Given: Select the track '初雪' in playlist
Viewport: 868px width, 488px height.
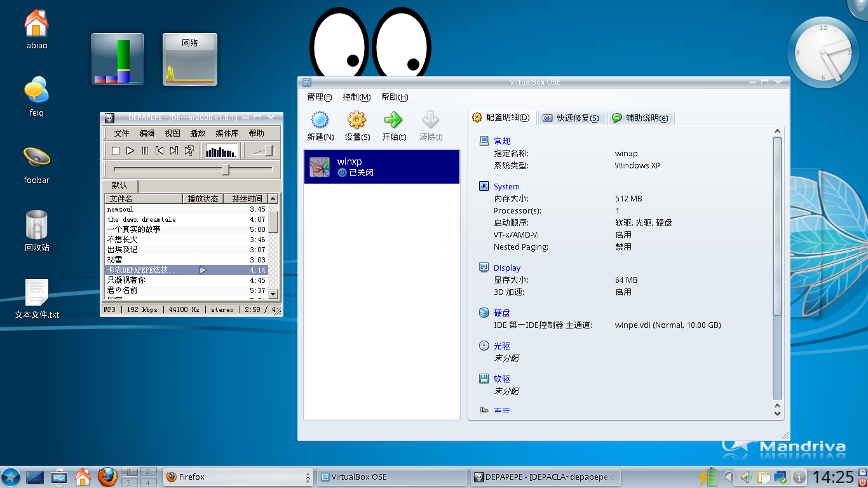Looking at the screenshot, I should pos(186,260).
